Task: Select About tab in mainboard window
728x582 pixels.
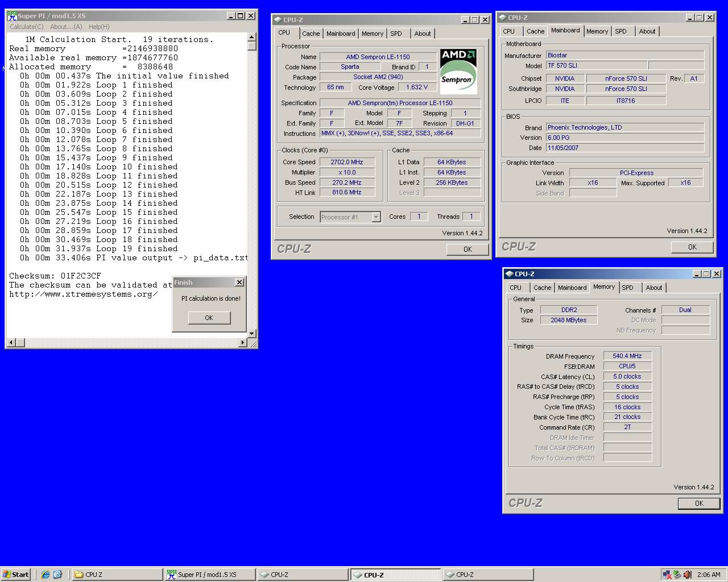Action: pos(647,31)
